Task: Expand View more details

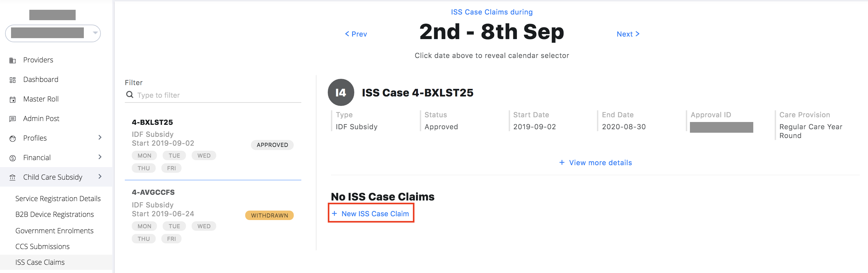Action: [595, 163]
